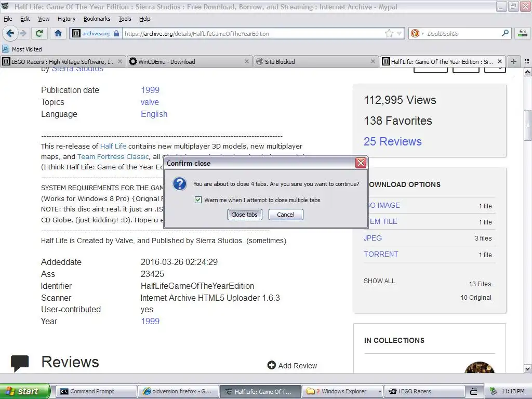Open the TORRENT download option
This screenshot has width=532, height=399.
pyautogui.click(x=381, y=254)
